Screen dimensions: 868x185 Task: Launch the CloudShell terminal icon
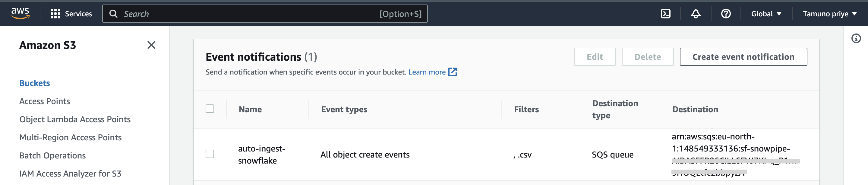tap(665, 14)
